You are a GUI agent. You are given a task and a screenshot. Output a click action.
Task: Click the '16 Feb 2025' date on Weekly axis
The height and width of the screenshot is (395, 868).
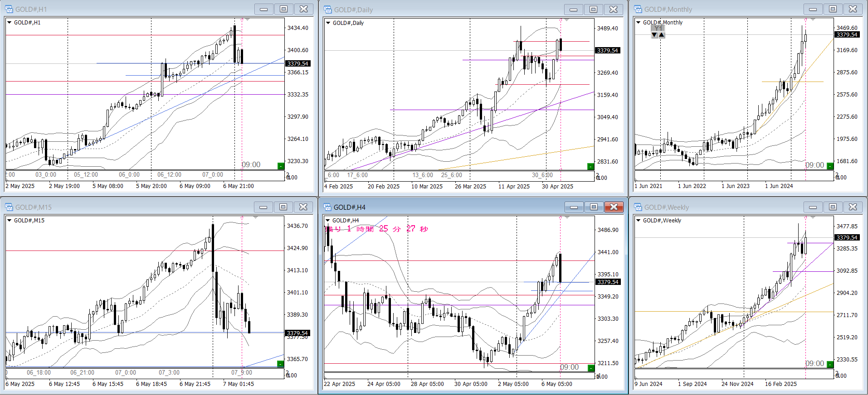click(x=781, y=384)
